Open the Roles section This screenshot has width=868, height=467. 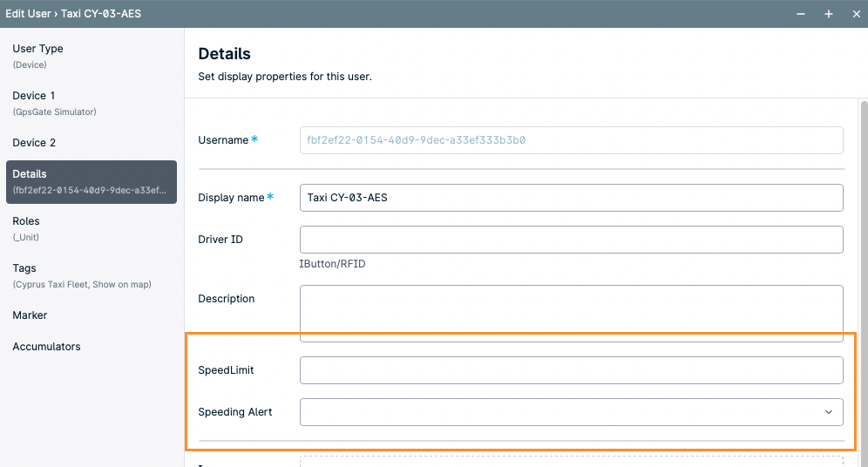tap(92, 228)
